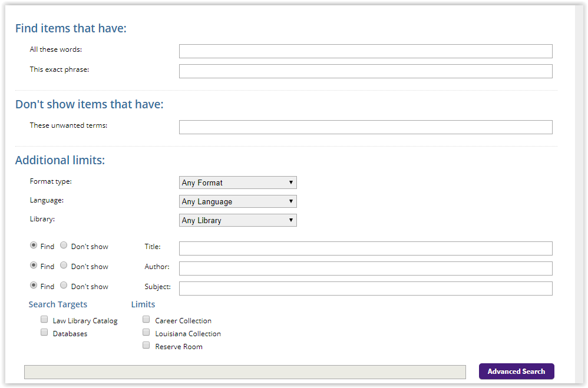Open the Any Format dropdown
Image resolution: width=588 pixels, height=388 pixels.
click(238, 183)
